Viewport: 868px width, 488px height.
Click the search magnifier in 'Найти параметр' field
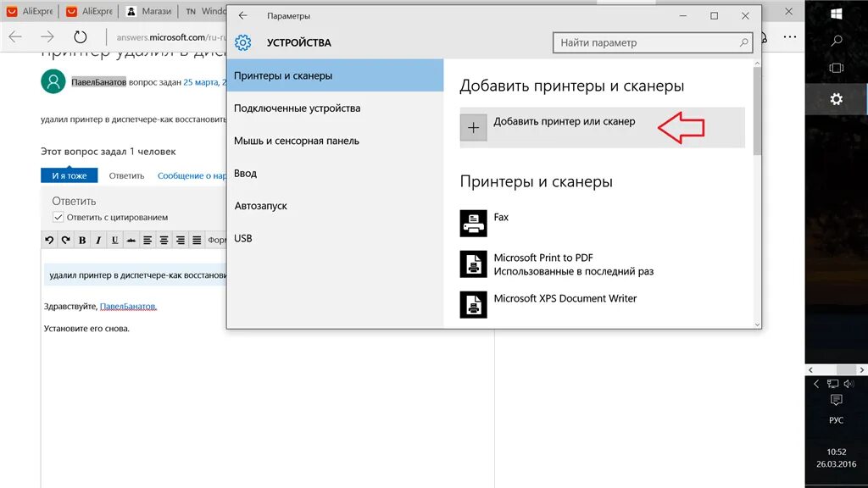tap(743, 42)
